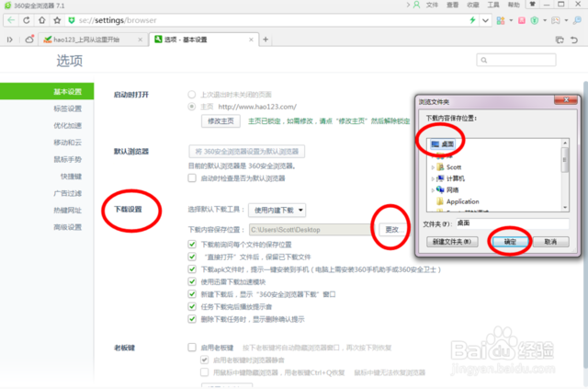Click the 修改主页 button
588x389 pixels.
[220, 120]
